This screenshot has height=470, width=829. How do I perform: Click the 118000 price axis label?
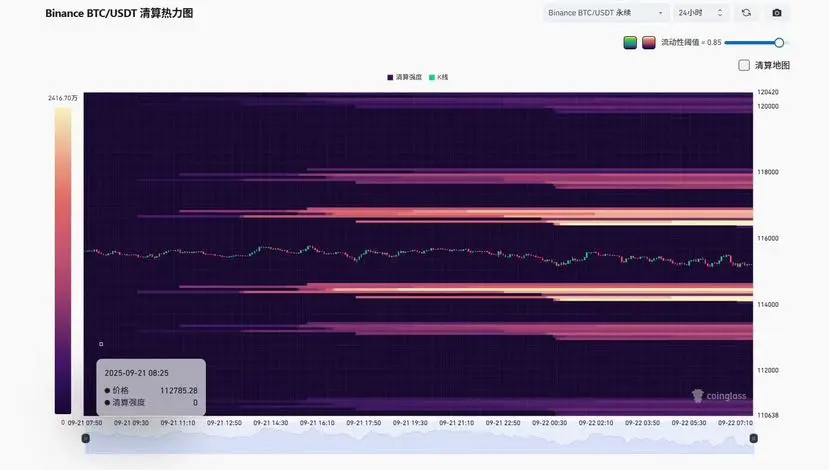pos(768,172)
